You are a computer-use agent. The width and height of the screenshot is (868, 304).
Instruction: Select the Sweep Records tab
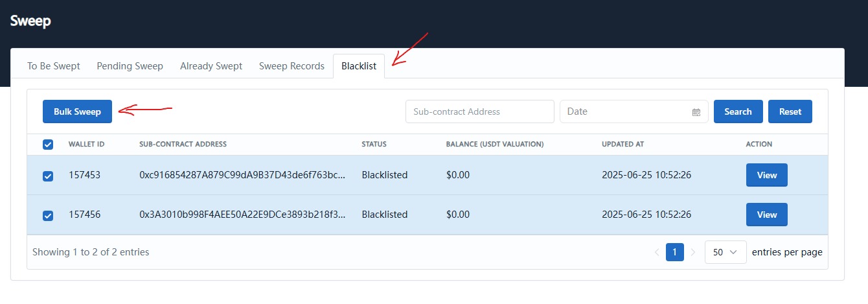[291, 66]
